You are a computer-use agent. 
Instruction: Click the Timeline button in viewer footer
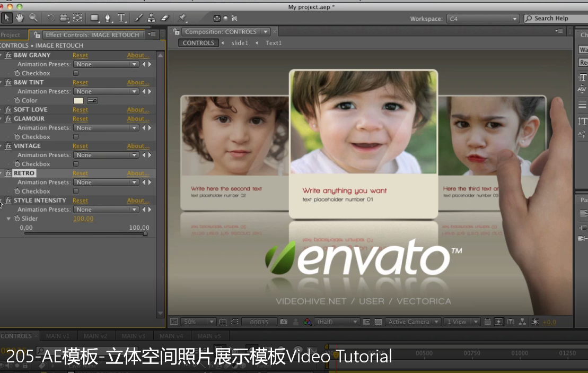point(511,322)
